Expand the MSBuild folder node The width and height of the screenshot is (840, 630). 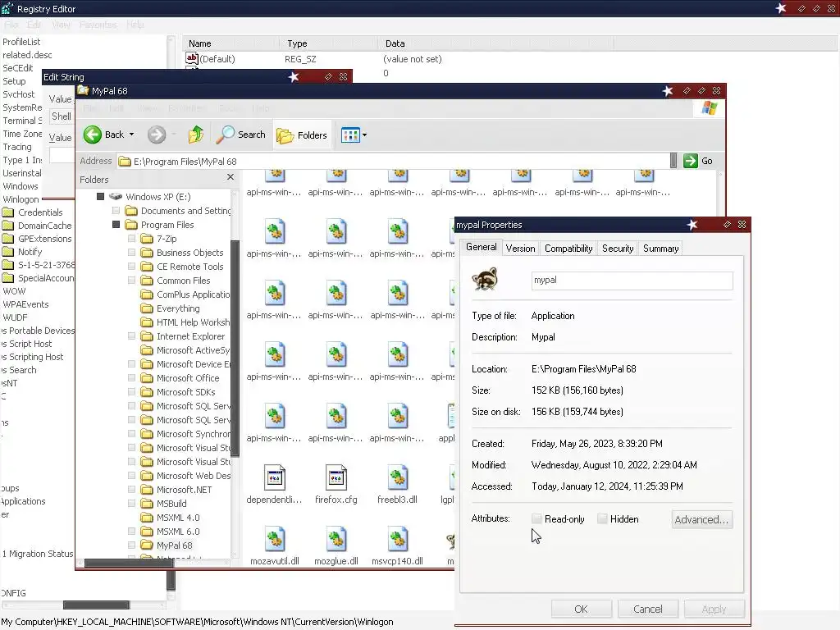[132, 503]
